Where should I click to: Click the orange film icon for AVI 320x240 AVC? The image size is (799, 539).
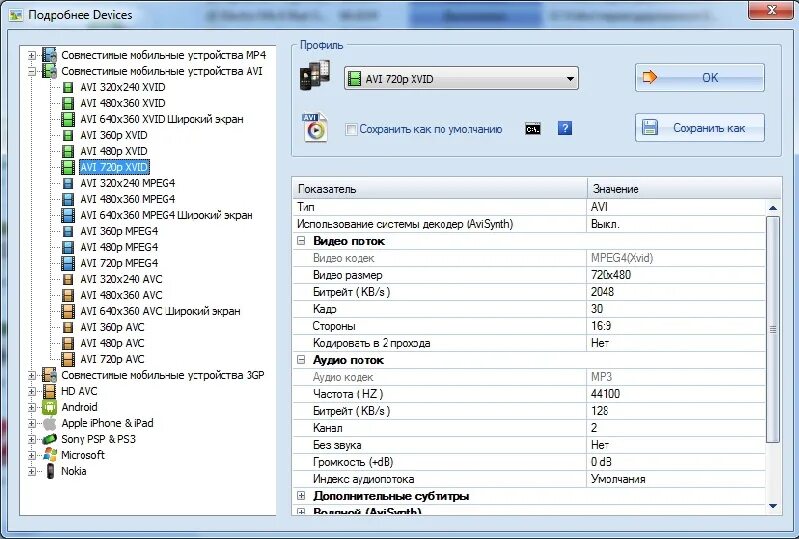tap(68, 279)
